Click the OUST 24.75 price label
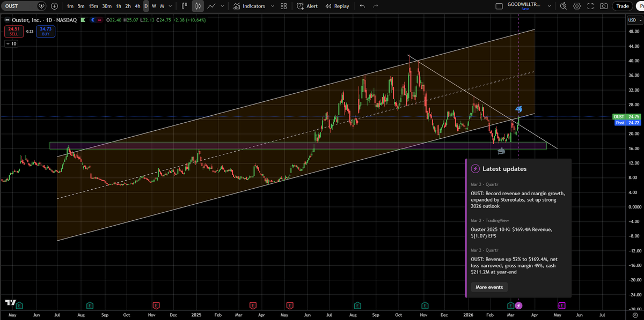Screen dimensions: 644x320 tap(626, 116)
